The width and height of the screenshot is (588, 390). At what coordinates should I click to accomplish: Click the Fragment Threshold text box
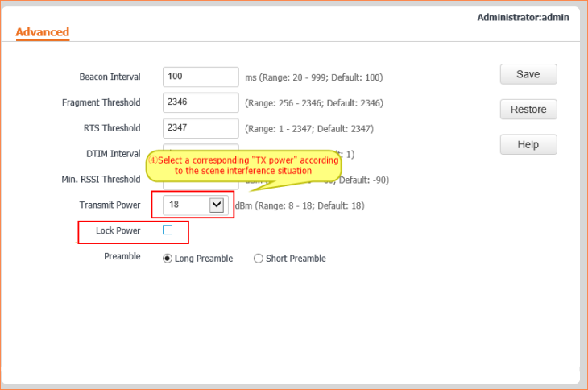pos(201,102)
